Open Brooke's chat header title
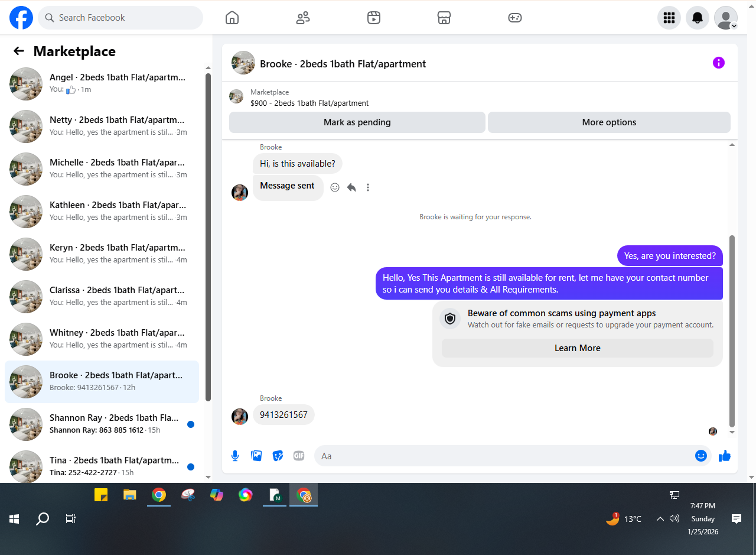 click(x=343, y=64)
